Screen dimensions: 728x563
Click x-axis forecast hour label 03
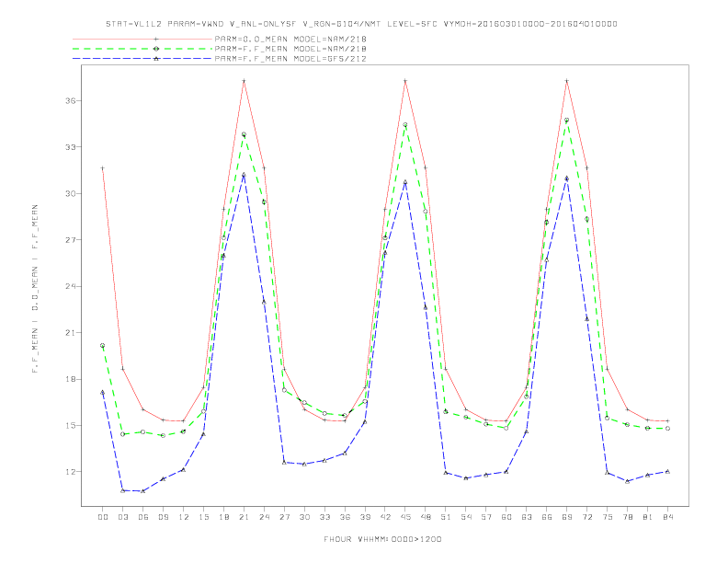[122, 517]
